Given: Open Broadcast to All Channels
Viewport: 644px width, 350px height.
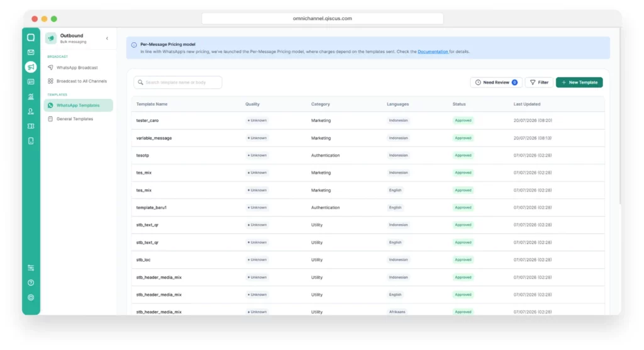Looking at the screenshot, I should (78, 81).
